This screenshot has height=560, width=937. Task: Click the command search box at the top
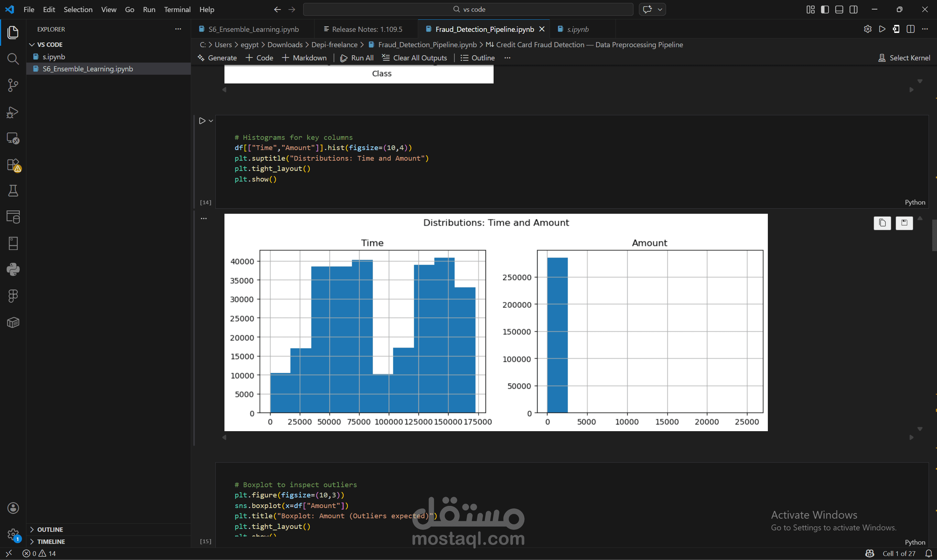point(468,9)
